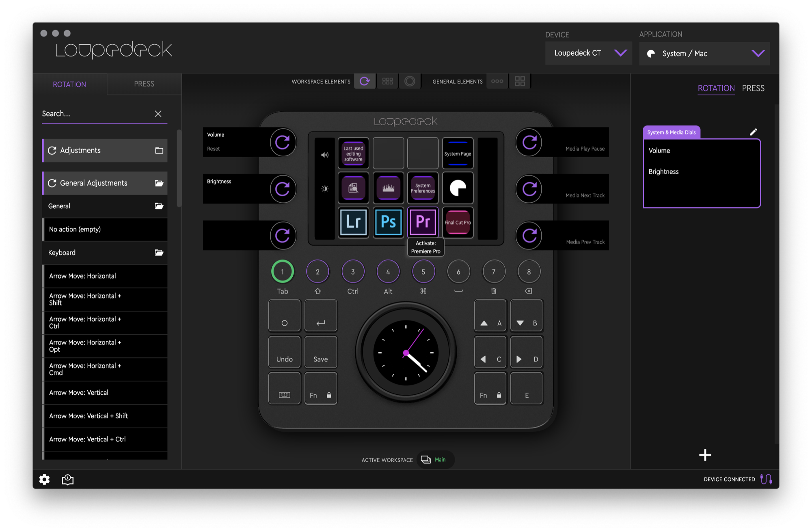Image resolution: width=812 pixels, height=532 pixels.
Task: Click the Final Cut Pro touch button
Action: [458, 222]
